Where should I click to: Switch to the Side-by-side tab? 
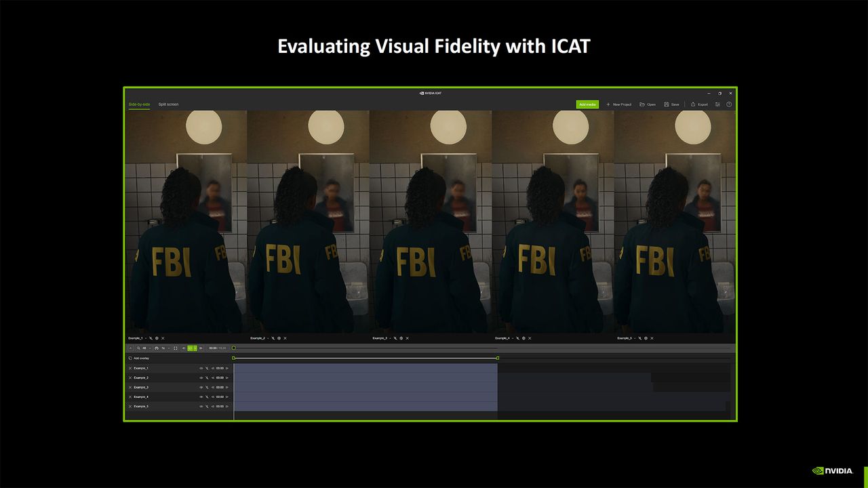click(x=139, y=104)
